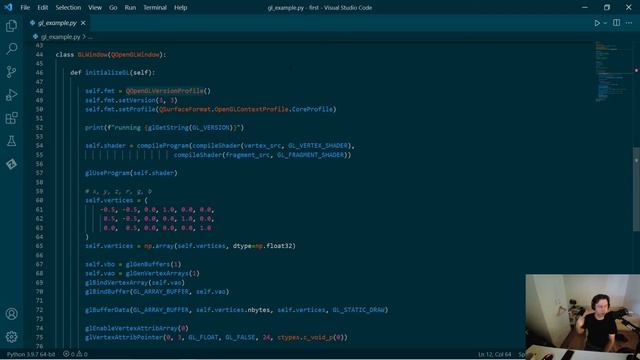Image resolution: width=640 pixels, height=360 pixels.
Task: Click QOpenGLVersionProfile on line 48
Action: pos(164,91)
